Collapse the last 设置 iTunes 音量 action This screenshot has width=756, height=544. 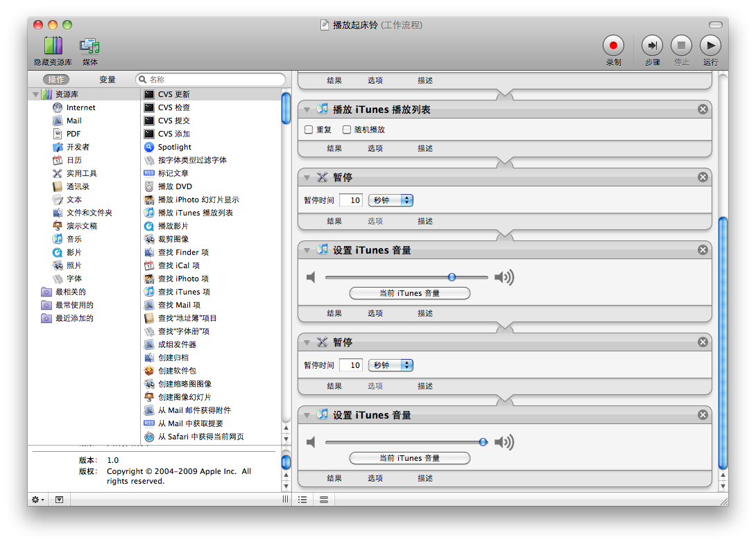point(307,415)
